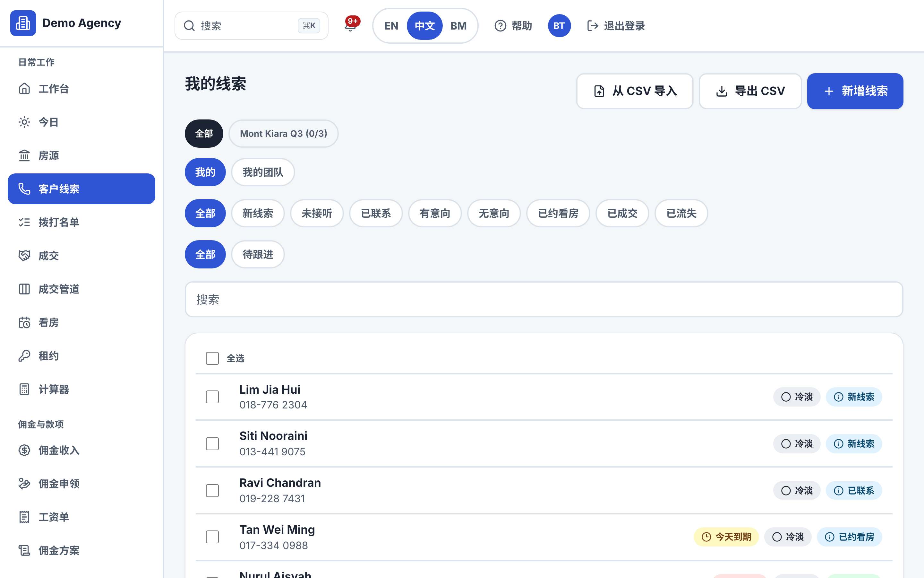
Task: Click the 今天到期 badge on Tan Wei Ming
Action: (x=726, y=537)
